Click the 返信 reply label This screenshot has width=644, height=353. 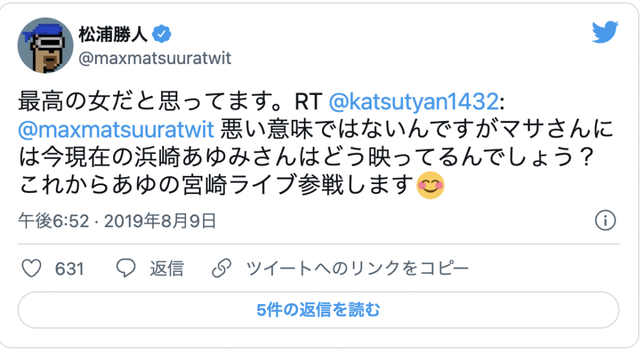pyautogui.click(x=166, y=269)
